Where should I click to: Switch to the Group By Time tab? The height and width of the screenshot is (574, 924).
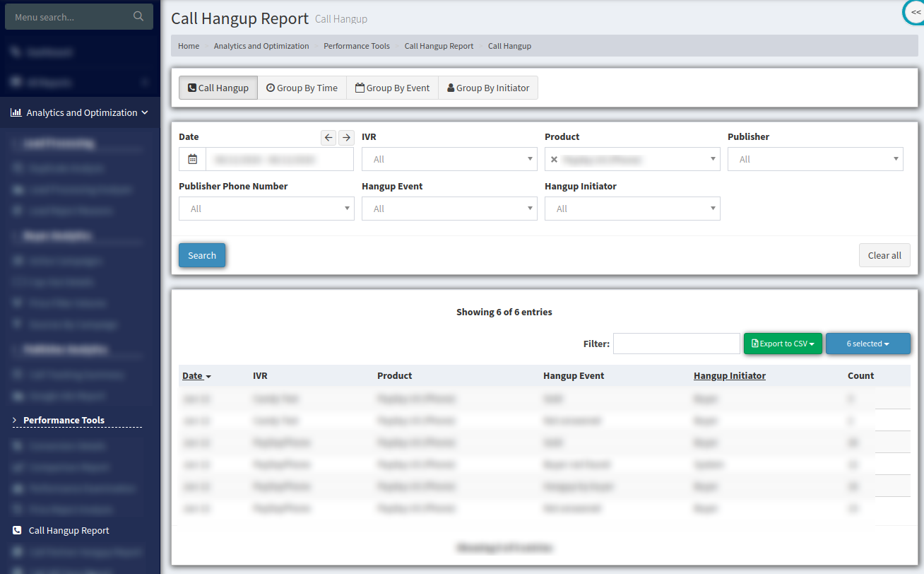click(x=302, y=88)
